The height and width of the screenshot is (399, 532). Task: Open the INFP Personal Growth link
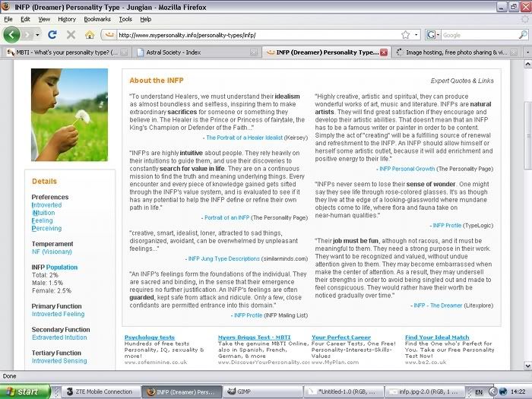coord(407,169)
